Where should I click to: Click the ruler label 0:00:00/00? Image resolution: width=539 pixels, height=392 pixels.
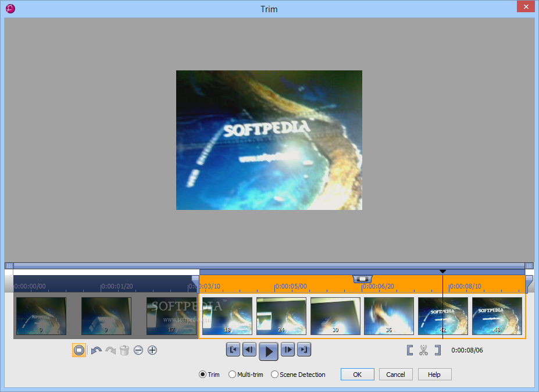point(30,286)
